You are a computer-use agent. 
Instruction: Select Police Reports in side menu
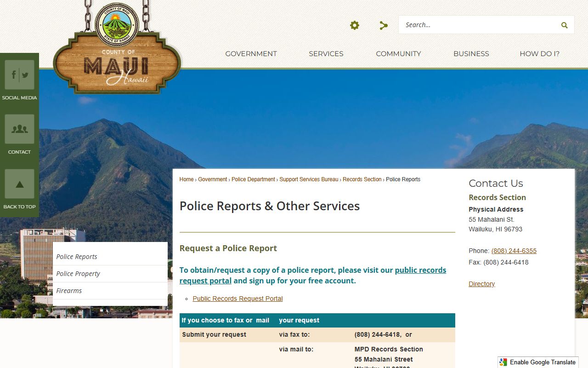(110, 257)
